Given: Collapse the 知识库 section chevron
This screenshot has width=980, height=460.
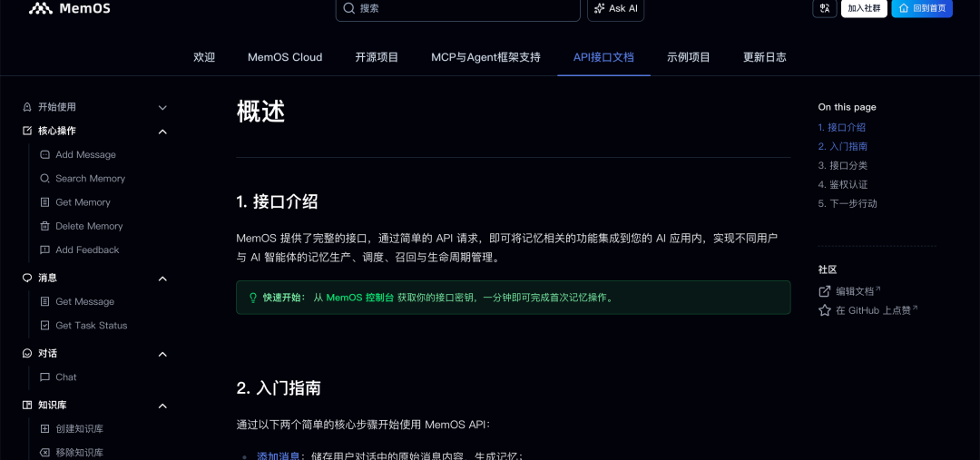Looking at the screenshot, I should [162, 406].
